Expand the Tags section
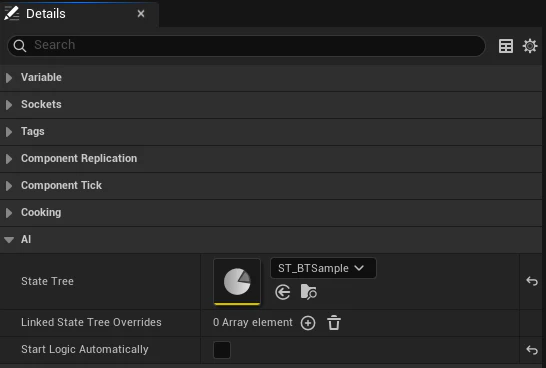 point(9,132)
